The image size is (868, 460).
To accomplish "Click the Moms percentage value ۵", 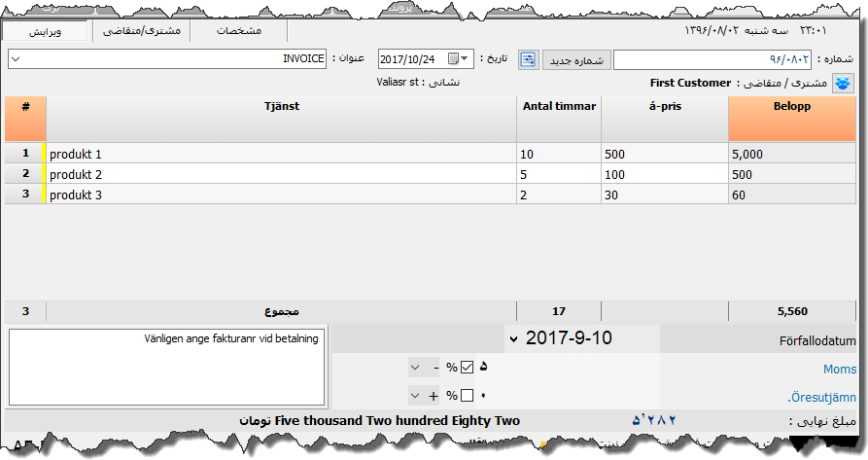I will coord(483,367).
